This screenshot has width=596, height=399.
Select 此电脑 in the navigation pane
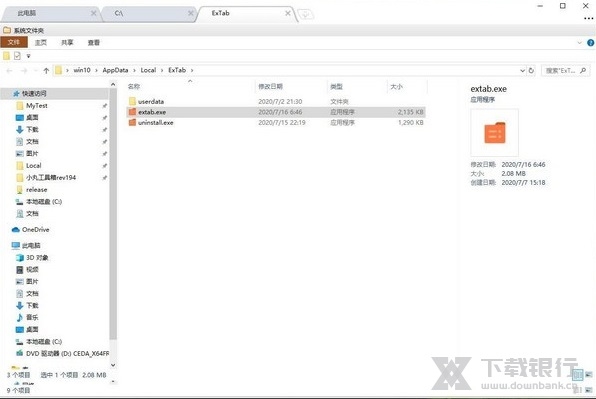click(x=31, y=245)
